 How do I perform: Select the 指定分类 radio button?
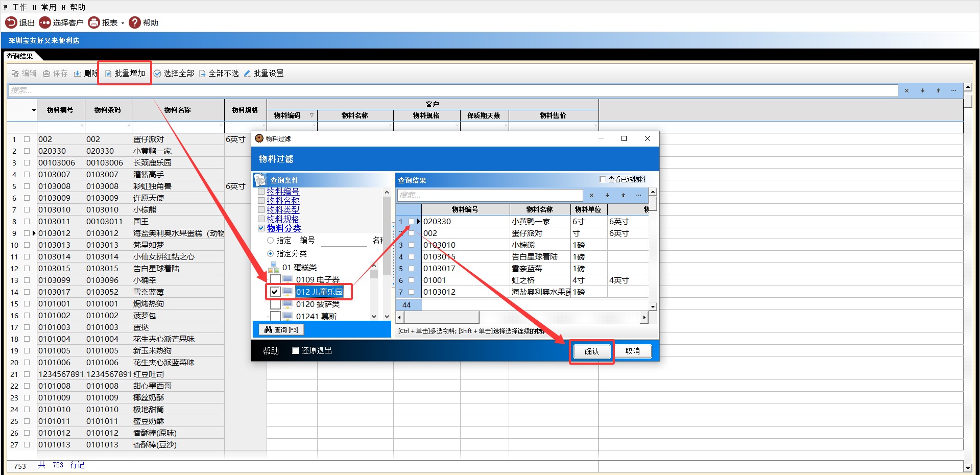coord(270,253)
